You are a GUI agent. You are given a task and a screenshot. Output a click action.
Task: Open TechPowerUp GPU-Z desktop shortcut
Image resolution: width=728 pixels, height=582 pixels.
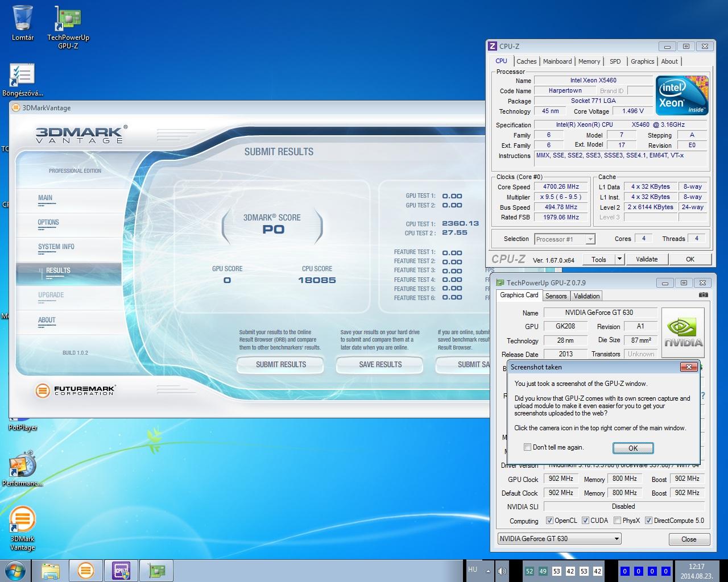point(68,27)
